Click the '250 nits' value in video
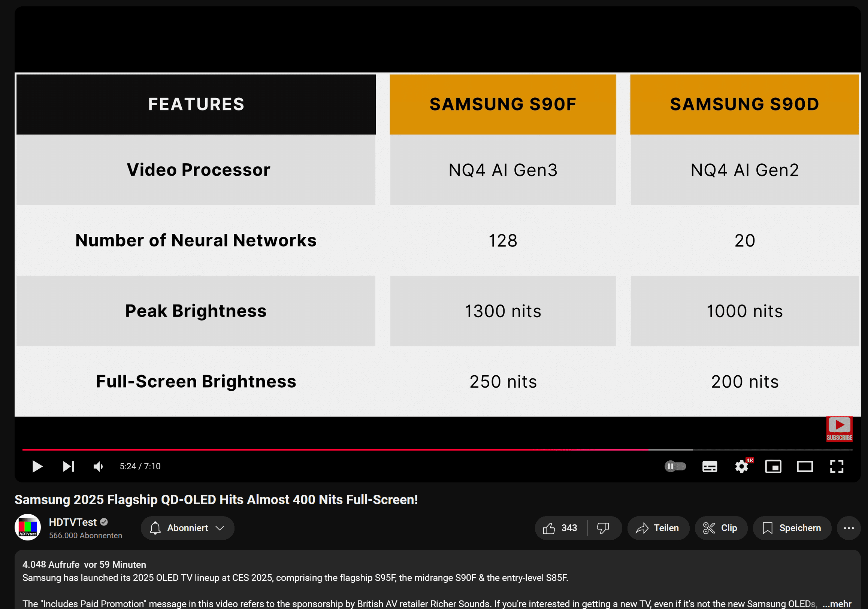The width and height of the screenshot is (868, 609). 503,381
